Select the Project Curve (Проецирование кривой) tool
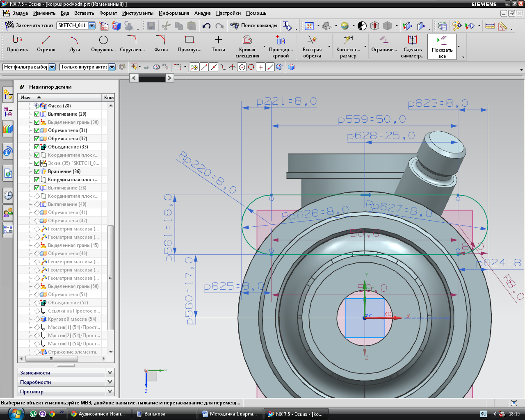Image resolution: width=525 pixels, height=420 pixels. pos(281,46)
